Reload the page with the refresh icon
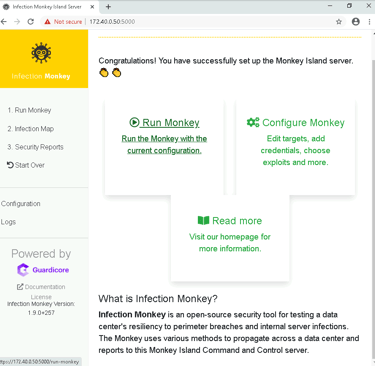The width and height of the screenshot is (375, 366). pyautogui.click(x=31, y=22)
